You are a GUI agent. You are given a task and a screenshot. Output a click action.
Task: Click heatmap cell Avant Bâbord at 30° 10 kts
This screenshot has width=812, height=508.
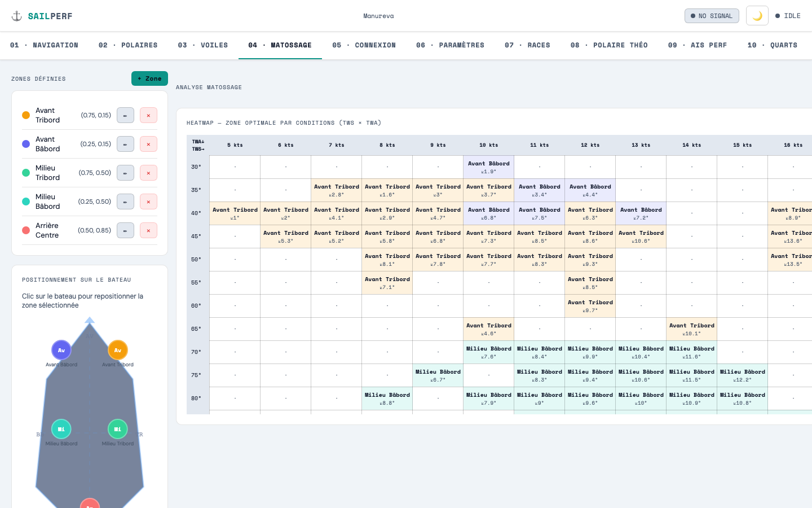[489, 167]
